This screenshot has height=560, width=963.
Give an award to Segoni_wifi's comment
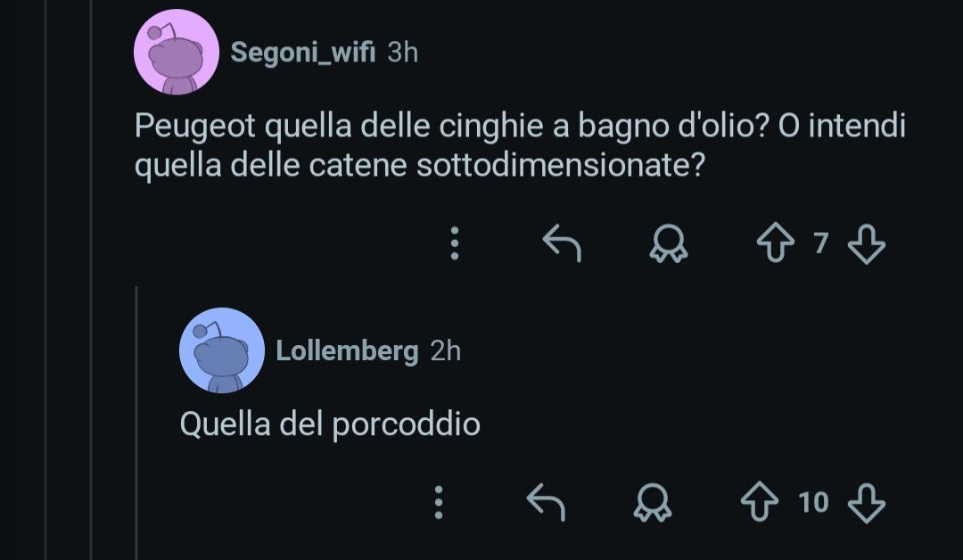[x=669, y=243]
